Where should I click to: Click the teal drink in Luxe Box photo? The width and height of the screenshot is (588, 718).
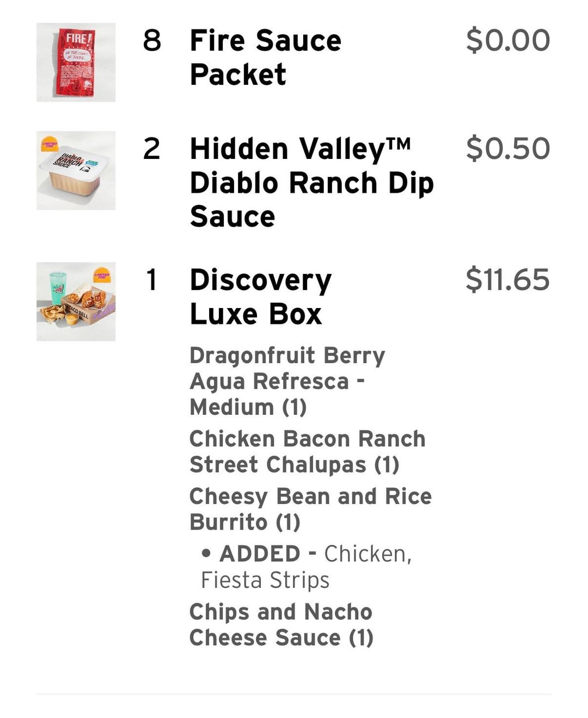pos(58,287)
